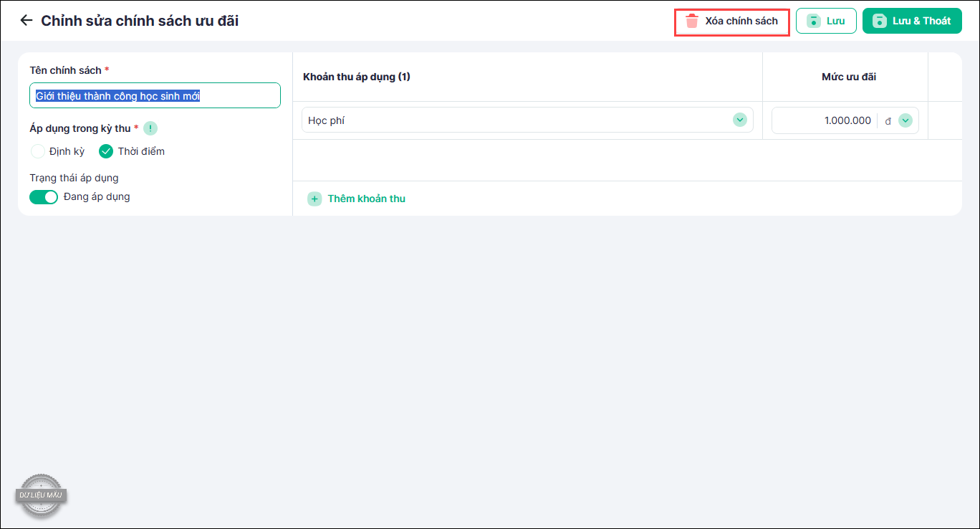Click the disk icon on Lưu & Thoát
Viewport: 980px width, 529px height.
[x=880, y=22]
